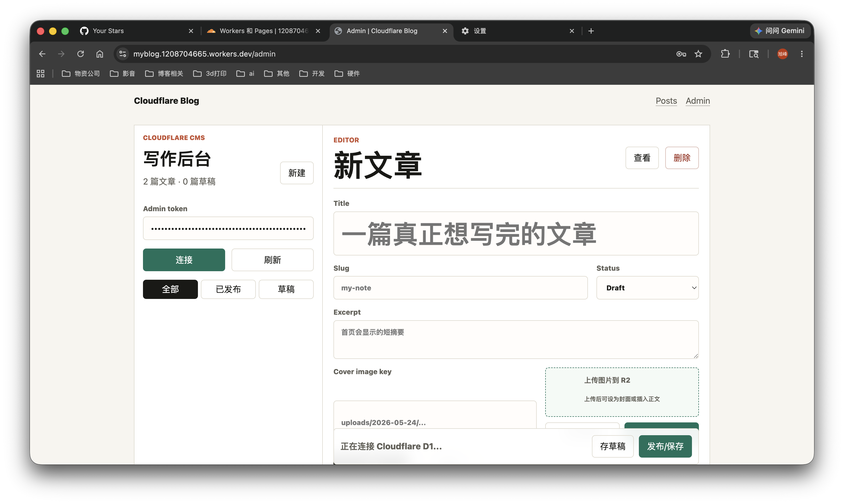
Task: Switch to the Workers 和 Pages tab
Action: pyautogui.click(x=264, y=31)
